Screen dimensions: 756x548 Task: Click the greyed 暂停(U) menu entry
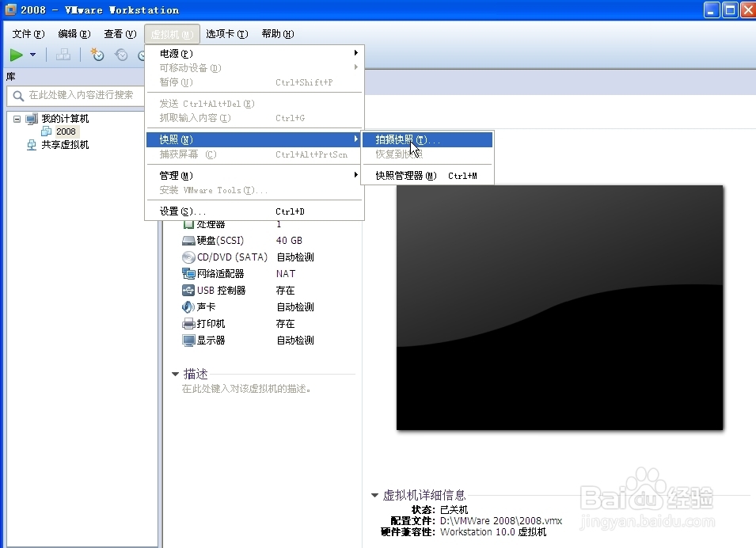tap(254, 82)
